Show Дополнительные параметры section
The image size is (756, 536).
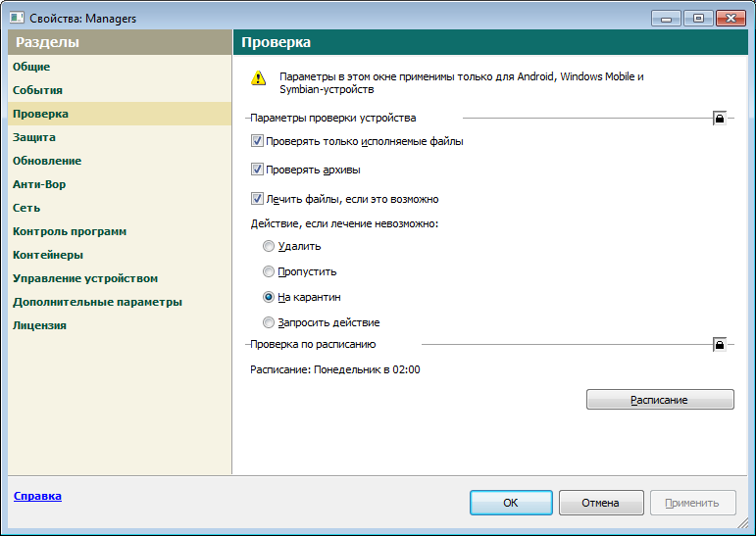pyautogui.click(x=120, y=302)
